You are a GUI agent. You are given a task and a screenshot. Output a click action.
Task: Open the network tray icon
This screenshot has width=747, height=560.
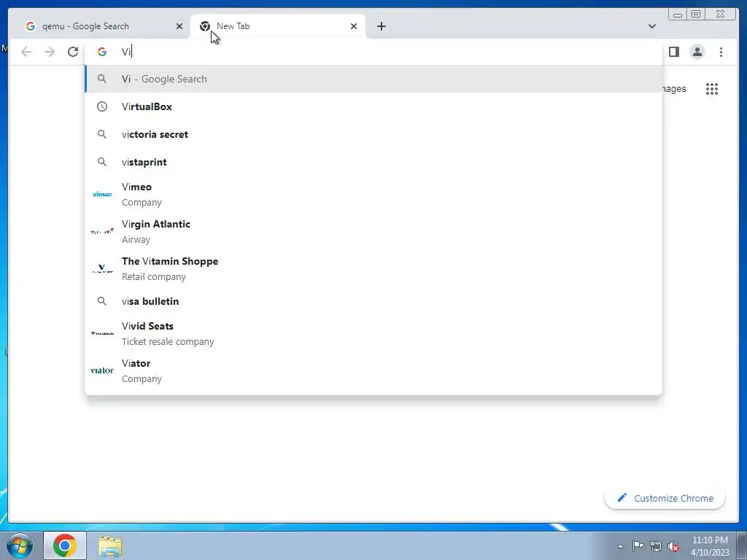coord(656,546)
